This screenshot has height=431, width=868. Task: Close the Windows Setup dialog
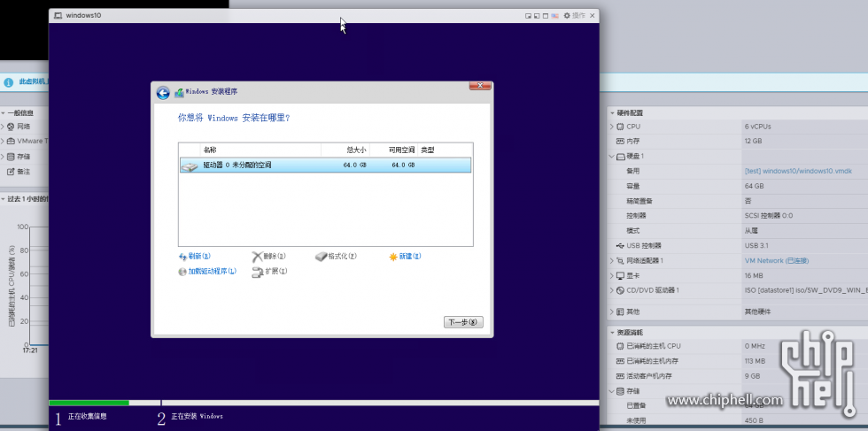(x=480, y=86)
